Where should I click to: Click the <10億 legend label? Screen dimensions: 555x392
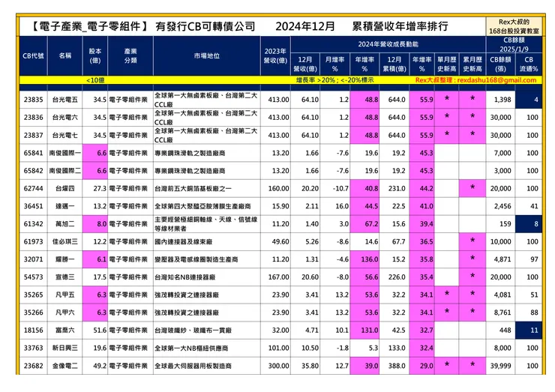coord(95,80)
